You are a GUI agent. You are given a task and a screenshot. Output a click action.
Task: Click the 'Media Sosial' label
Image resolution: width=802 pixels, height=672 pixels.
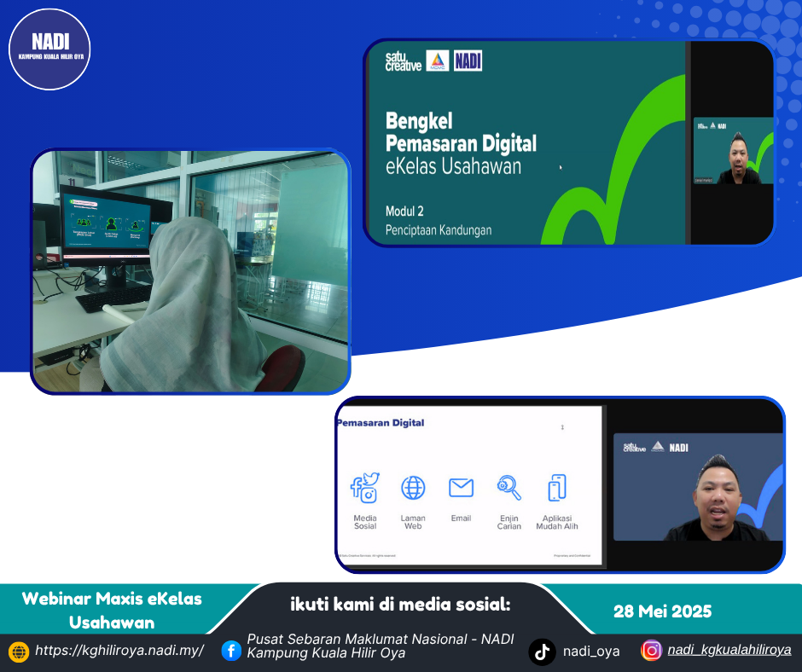[365, 522]
